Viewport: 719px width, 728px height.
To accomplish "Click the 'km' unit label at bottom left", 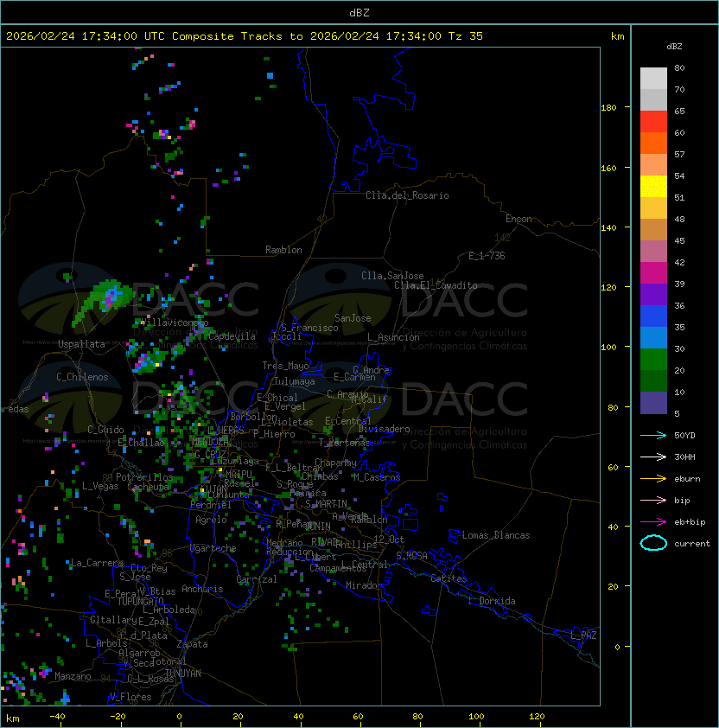I will point(13,718).
